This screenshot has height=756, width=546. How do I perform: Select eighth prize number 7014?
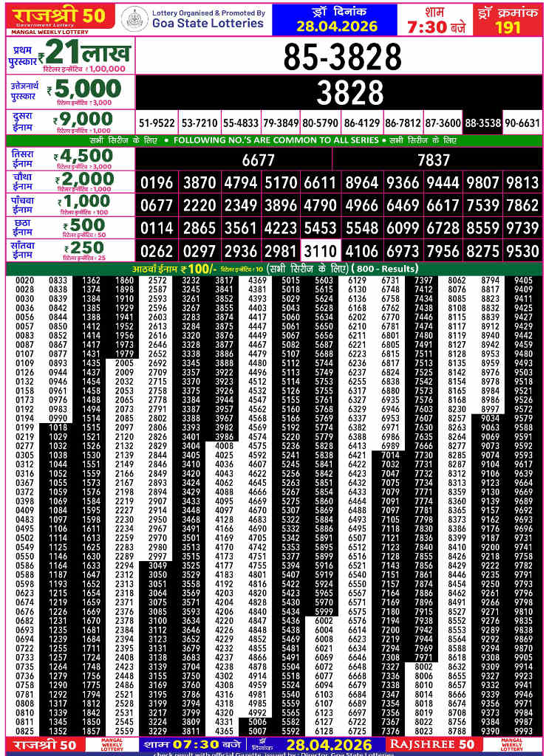[390, 455]
